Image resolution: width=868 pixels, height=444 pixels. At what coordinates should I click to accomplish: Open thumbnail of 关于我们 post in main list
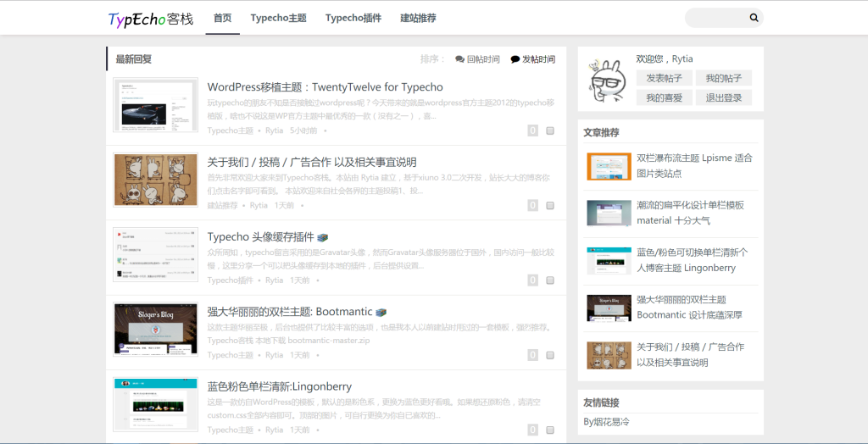[156, 180]
